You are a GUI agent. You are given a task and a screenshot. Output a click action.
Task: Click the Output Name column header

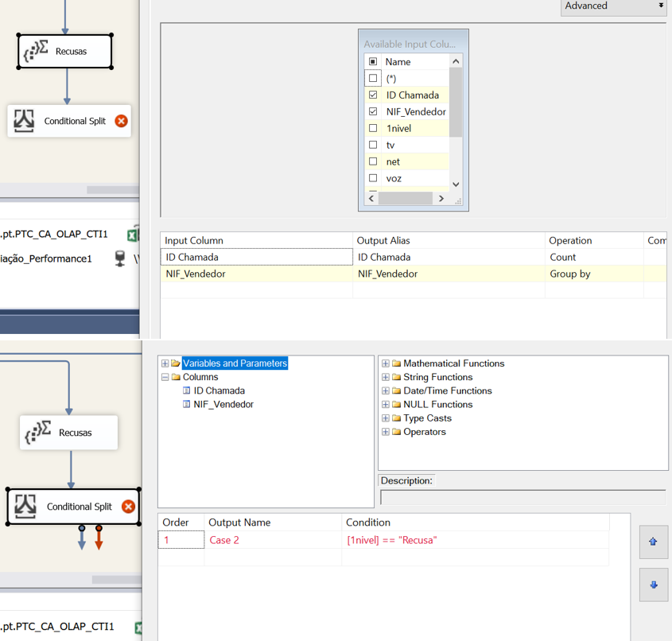pos(273,523)
